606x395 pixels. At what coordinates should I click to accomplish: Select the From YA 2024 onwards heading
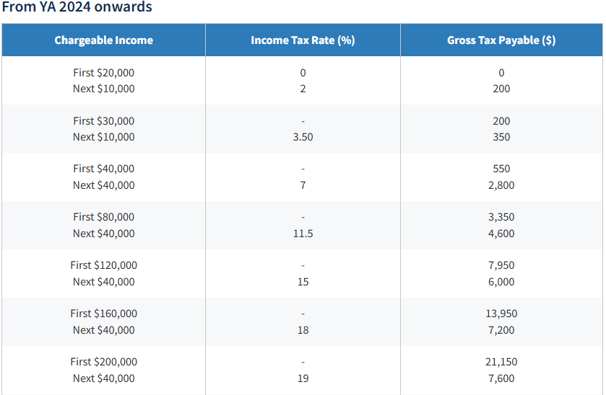(x=77, y=7)
